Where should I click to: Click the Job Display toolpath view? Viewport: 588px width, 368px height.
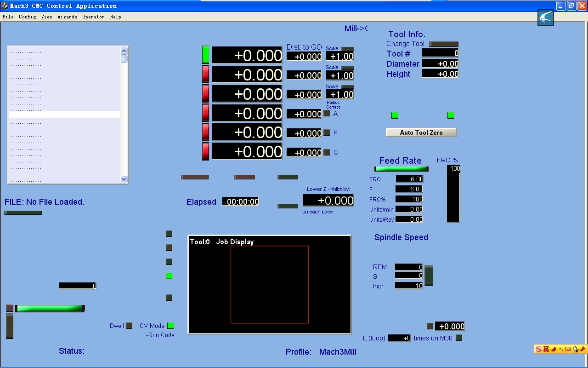tap(270, 284)
